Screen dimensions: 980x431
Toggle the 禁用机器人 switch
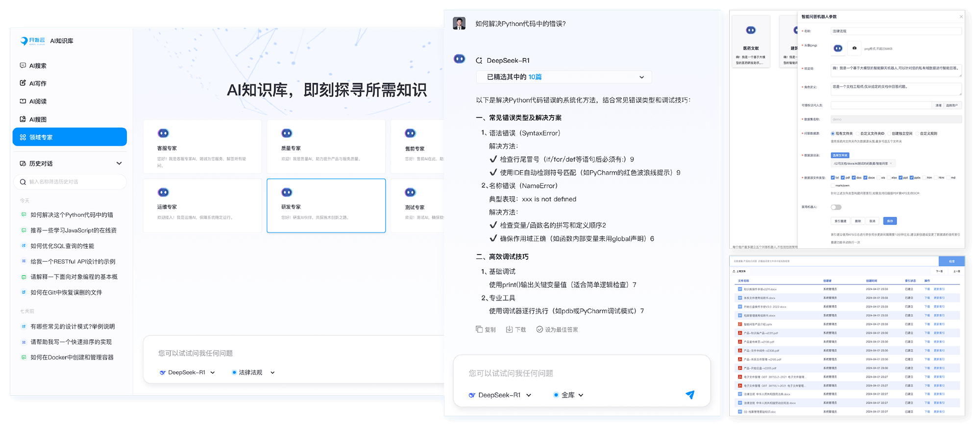[x=836, y=207]
